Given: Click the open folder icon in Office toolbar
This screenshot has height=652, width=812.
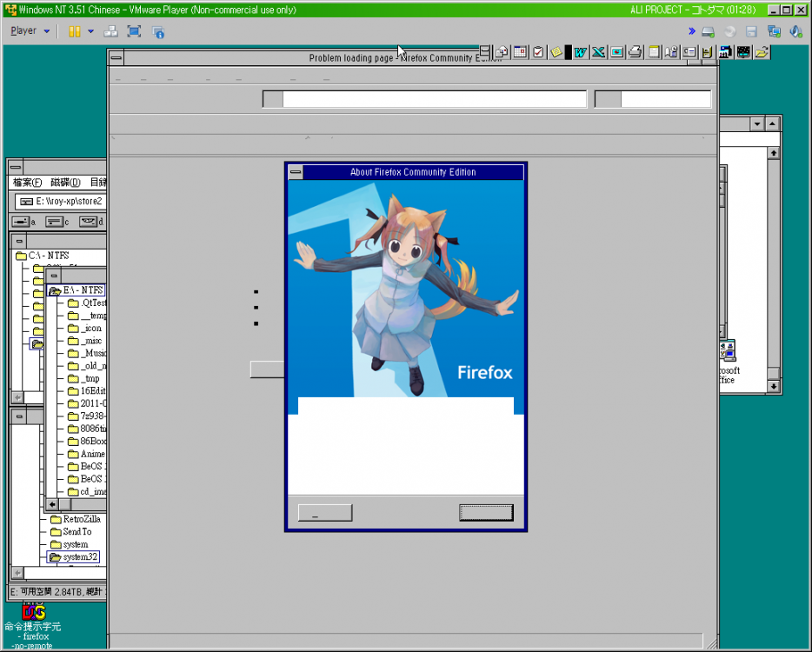Looking at the screenshot, I should click(762, 52).
